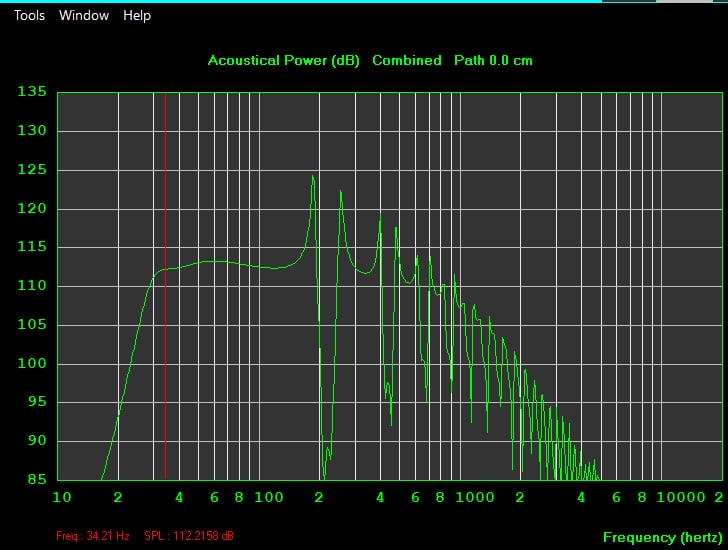Click the 'Path 0.0 cm' label
This screenshot has height=550, width=728.
pos(493,60)
